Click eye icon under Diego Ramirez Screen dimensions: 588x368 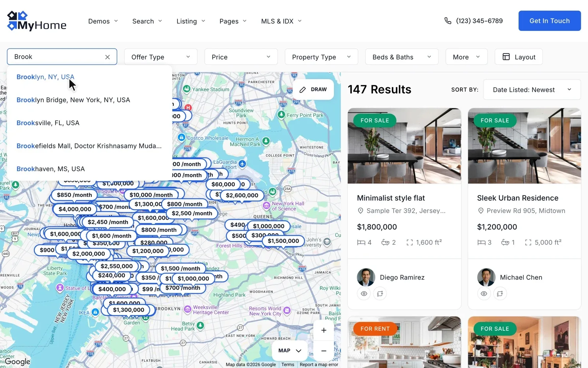364,294
